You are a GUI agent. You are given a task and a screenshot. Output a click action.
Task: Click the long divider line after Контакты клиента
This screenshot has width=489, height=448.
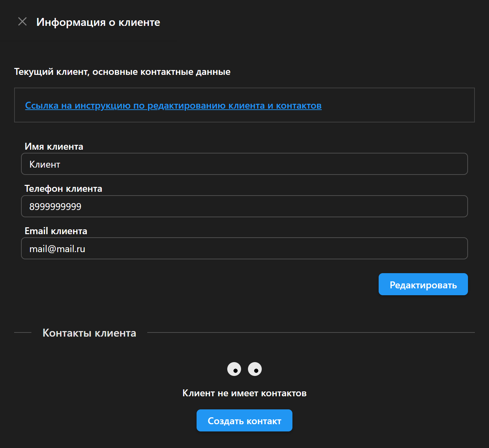coord(310,332)
